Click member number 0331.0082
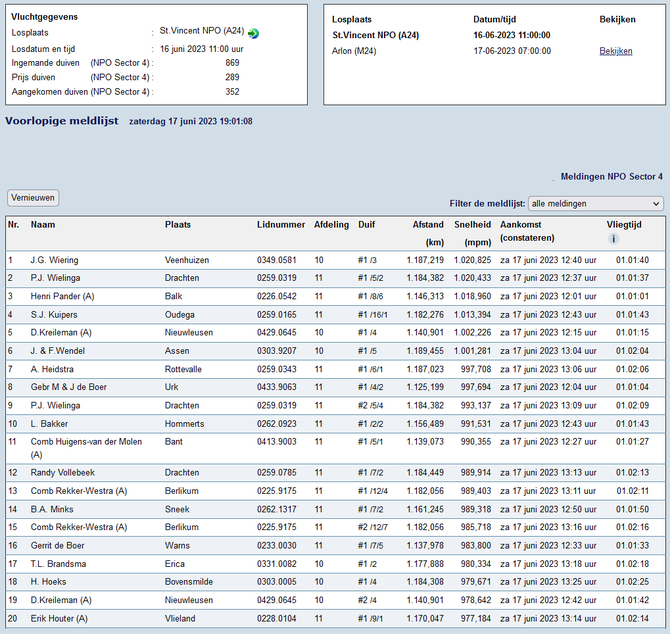670x634 pixels. coord(276,564)
